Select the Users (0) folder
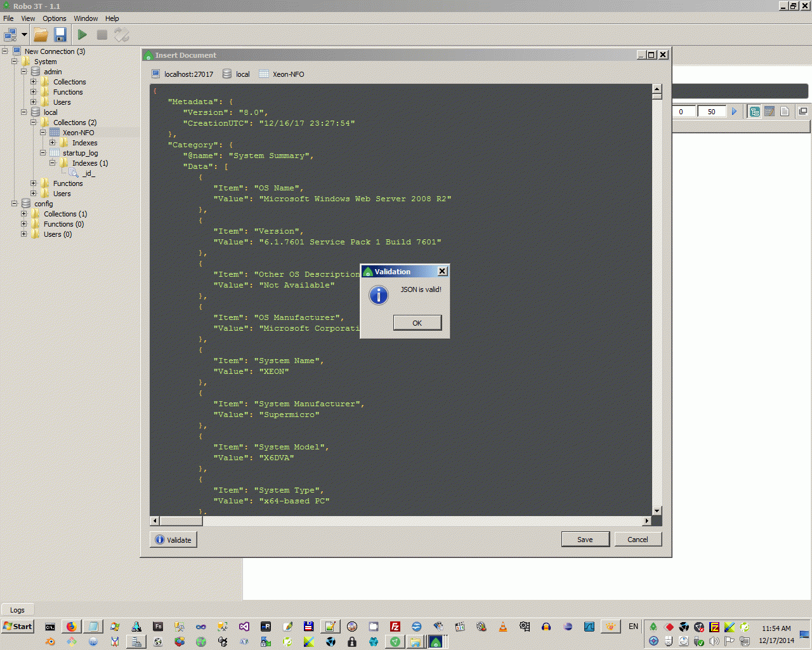This screenshot has width=812, height=650. pyautogui.click(x=58, y=234)
